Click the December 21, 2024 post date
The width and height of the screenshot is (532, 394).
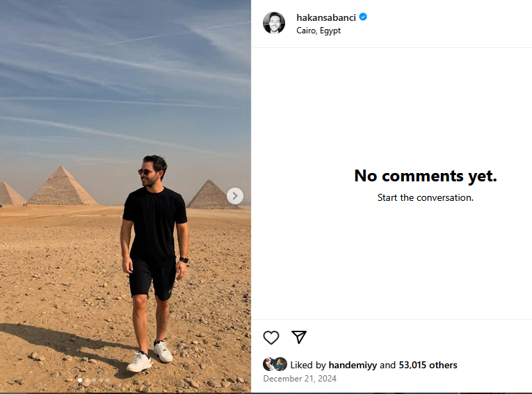click(x=300, y=379)
